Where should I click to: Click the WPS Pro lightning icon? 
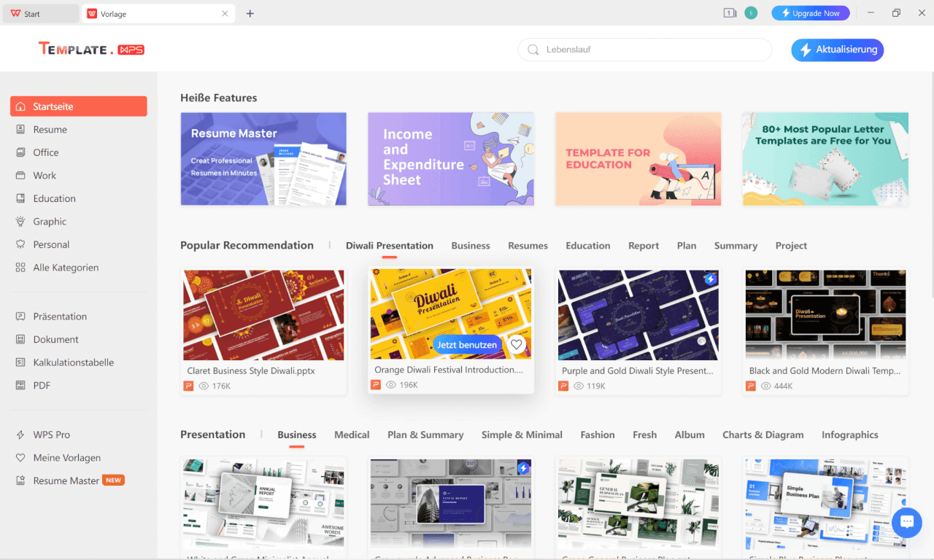click(20, 435)
